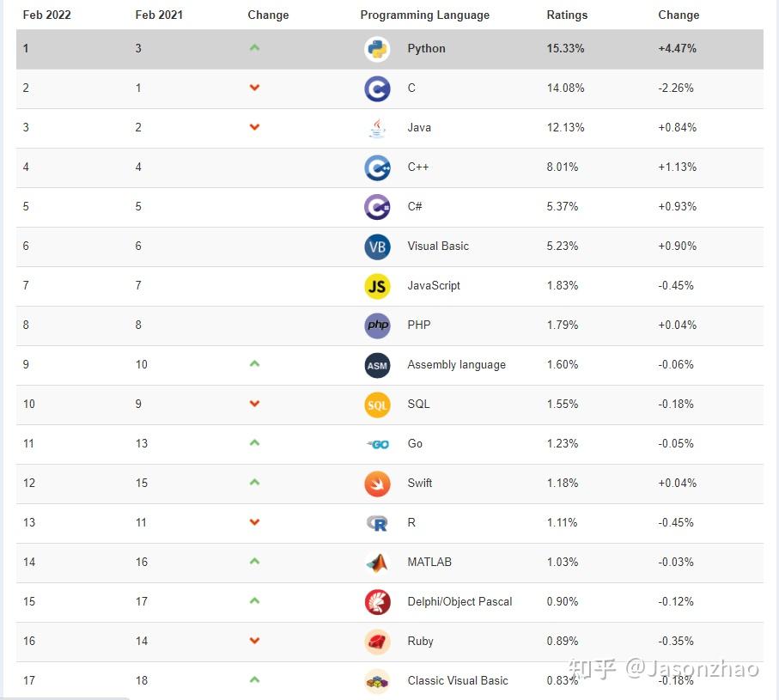779x700 pixels.
Task: Click the Visual Basic VB icon
Action: click(377, 247)
